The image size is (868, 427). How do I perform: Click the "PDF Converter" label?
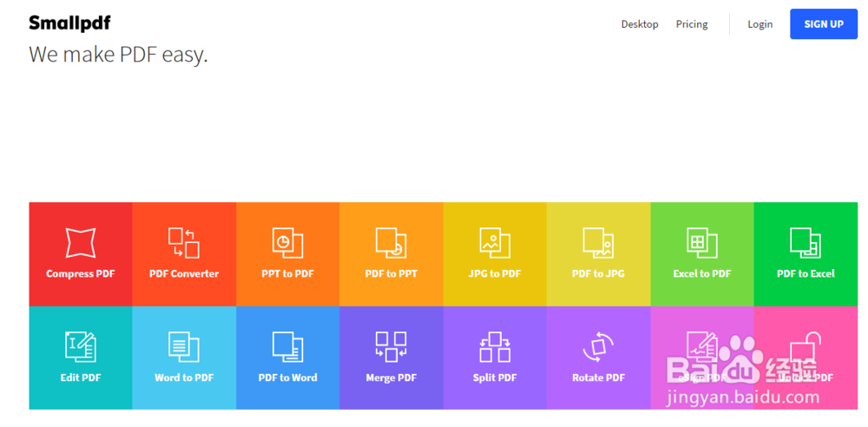184,273
